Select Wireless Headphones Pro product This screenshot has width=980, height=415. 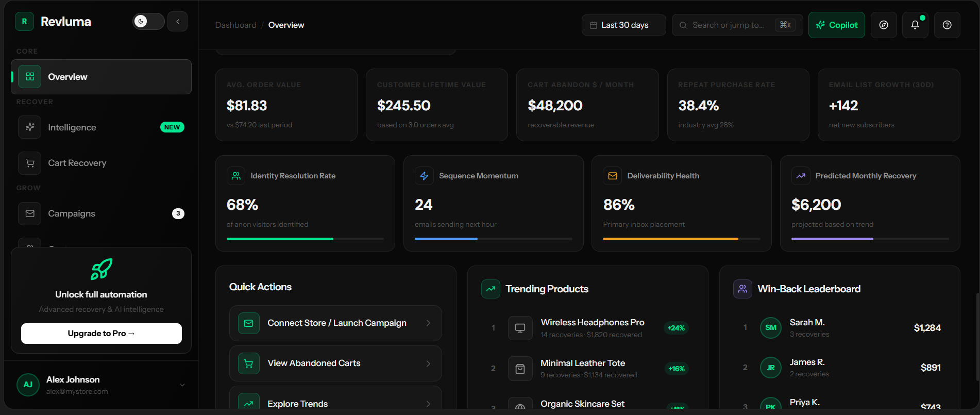[587, 328]
